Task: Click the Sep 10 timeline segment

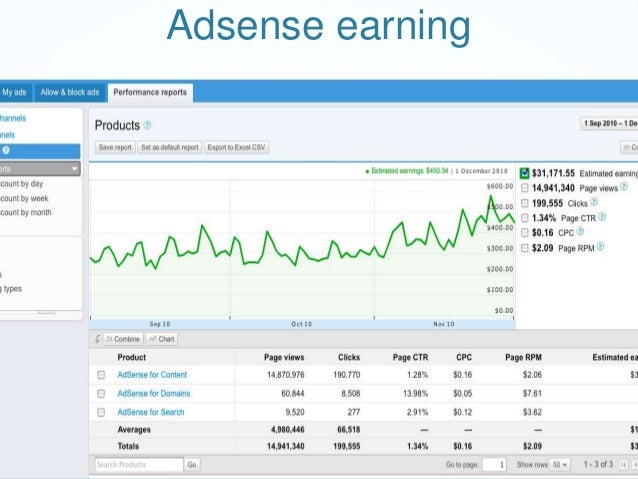Action: pos(160,324)
